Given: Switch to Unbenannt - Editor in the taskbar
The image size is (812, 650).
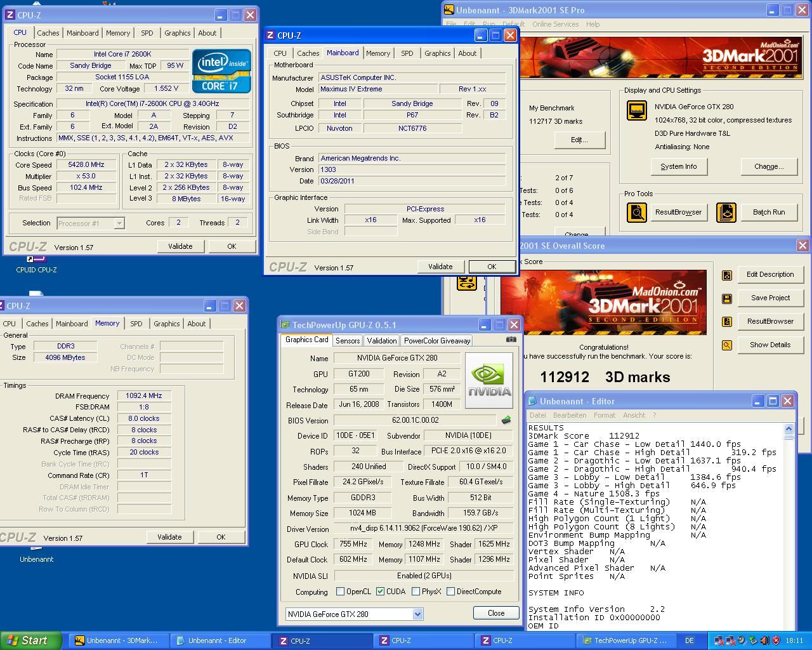Looking at the screenshot, I should (x=221, y=640).
